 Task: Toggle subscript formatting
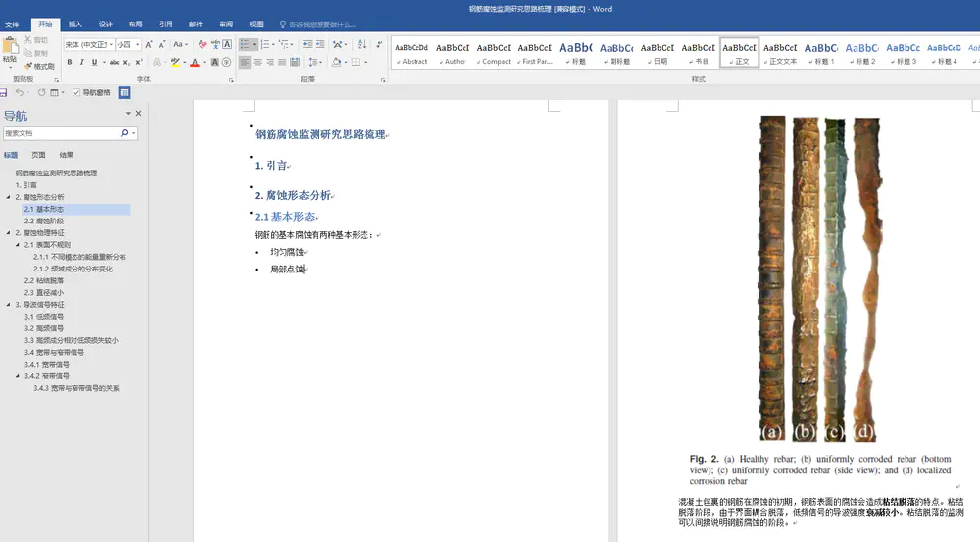pyautogui.click(x=126, y=62)
